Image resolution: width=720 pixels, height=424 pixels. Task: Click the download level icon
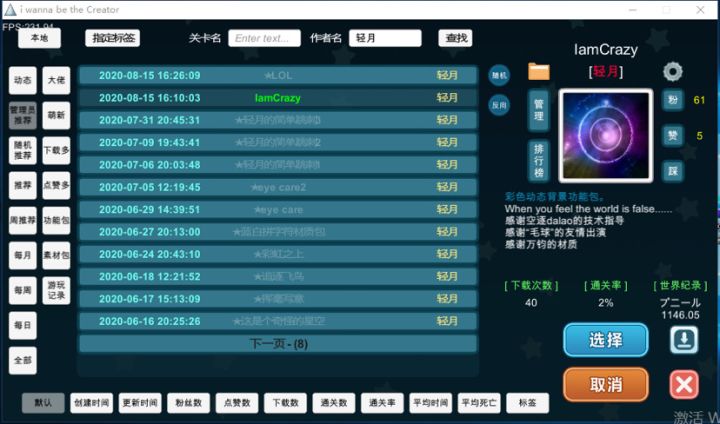(684, 340)
